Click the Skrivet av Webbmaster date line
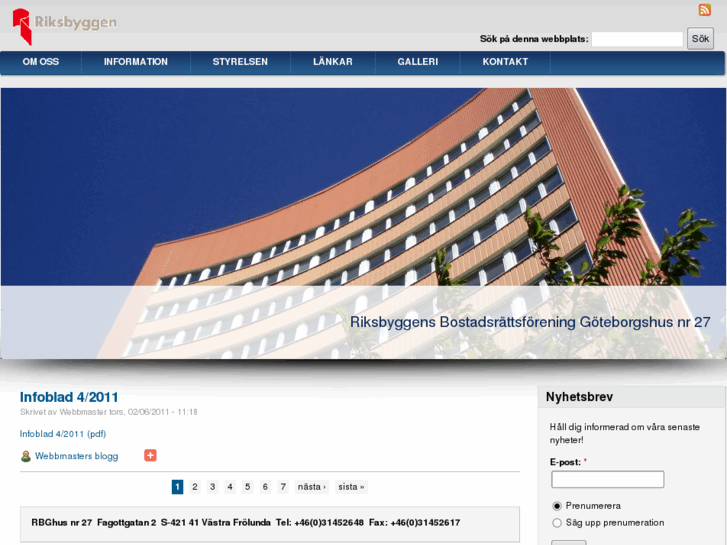727x545 pixels. pos(109,412)
